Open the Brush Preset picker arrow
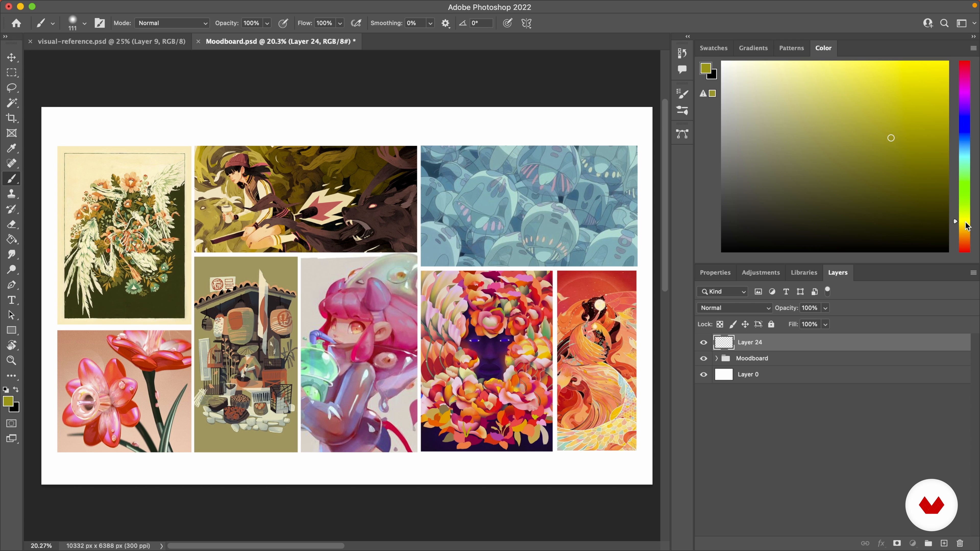Viewport: 980px width, 551px height. [84, 23]
